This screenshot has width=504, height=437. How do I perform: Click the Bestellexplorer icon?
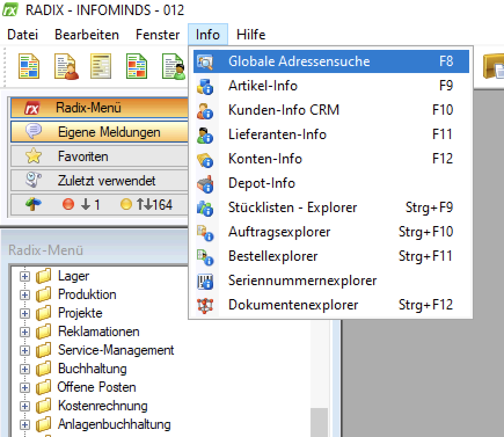tap(205, 257)
